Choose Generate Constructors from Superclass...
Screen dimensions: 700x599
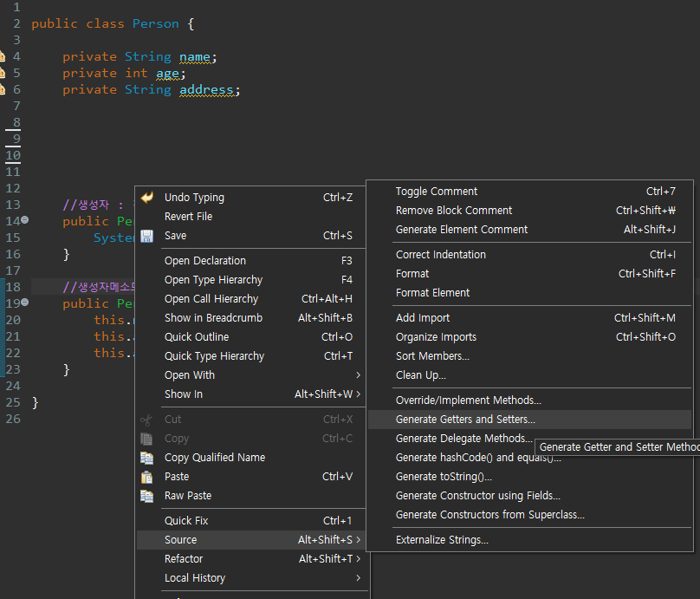click(x=530, y=515)
